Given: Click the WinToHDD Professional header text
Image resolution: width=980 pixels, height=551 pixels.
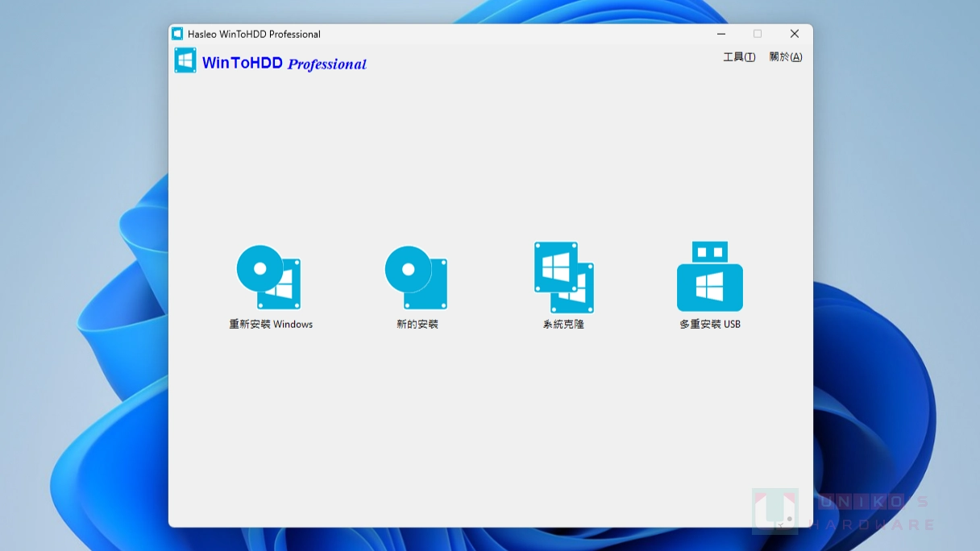Looking at the screenshot, I should 284,64.
